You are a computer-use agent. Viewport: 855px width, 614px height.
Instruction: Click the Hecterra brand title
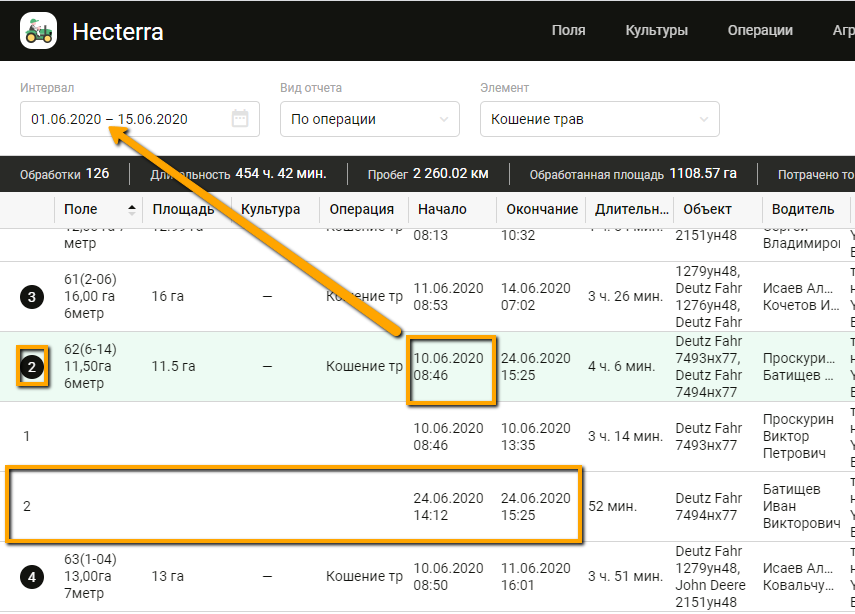pos(118,32)
